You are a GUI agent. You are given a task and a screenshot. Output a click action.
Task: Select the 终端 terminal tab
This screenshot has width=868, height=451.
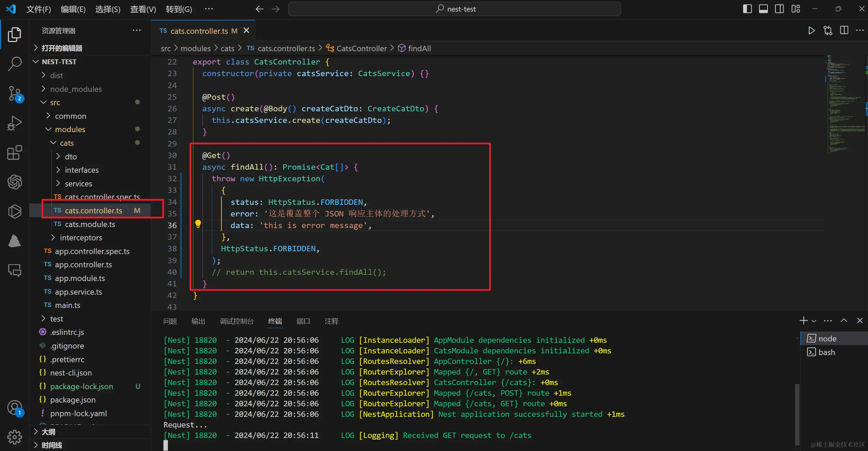tap(275, 321)
